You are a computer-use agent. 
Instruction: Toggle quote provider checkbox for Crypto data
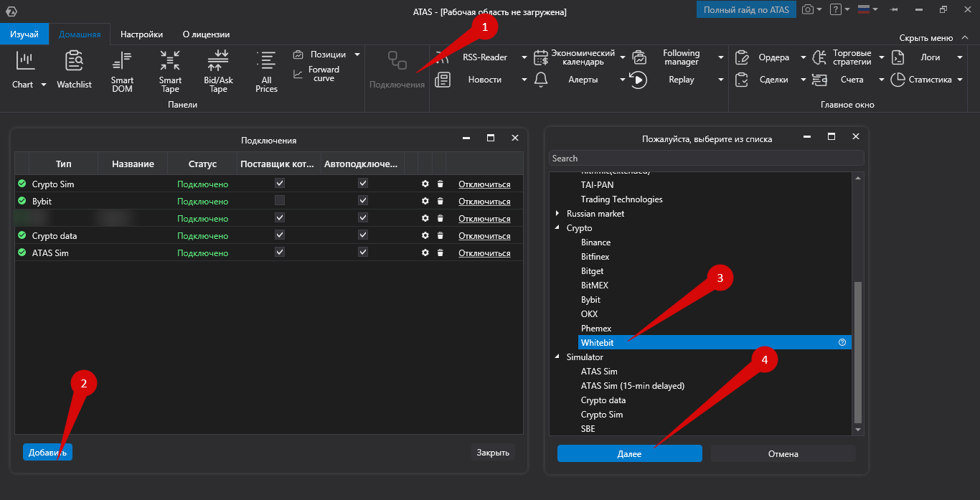pyautogui.click(x=280, y=235)
